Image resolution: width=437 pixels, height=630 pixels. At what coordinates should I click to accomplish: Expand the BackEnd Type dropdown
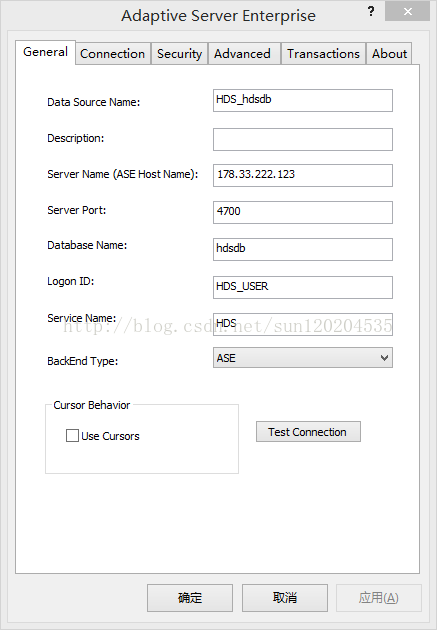click(x=303, y=358)
